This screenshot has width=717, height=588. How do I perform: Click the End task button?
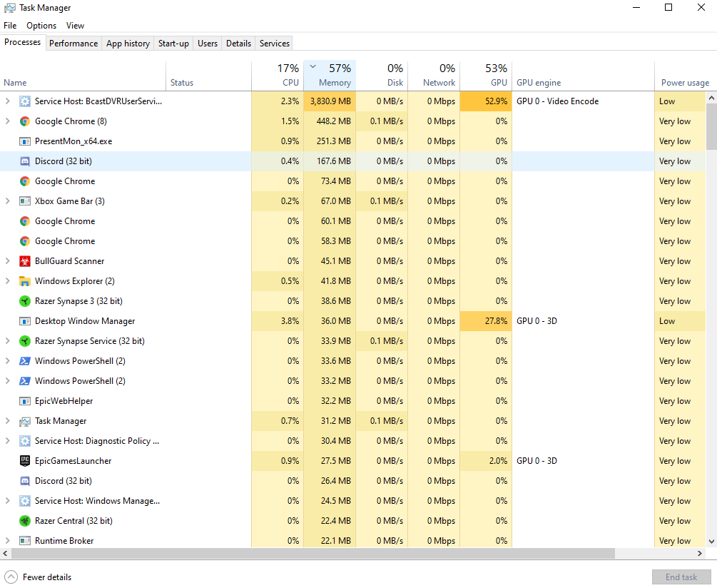[681, 577]
